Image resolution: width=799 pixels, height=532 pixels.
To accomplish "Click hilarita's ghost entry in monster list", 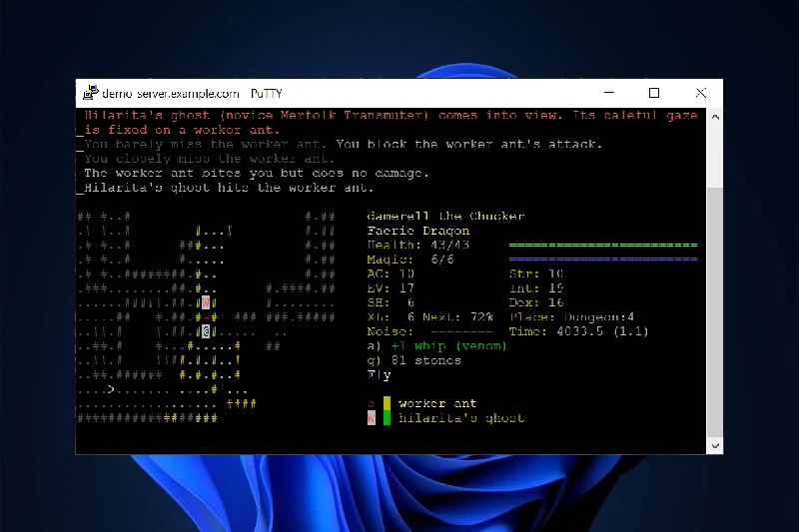I will [x=460, y=418].
